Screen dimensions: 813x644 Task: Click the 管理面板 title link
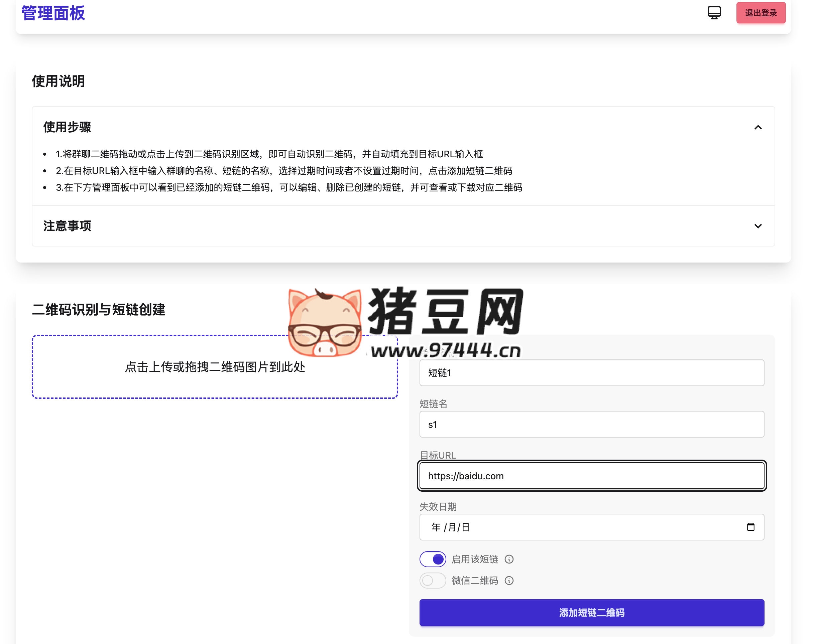pos(53,13)
